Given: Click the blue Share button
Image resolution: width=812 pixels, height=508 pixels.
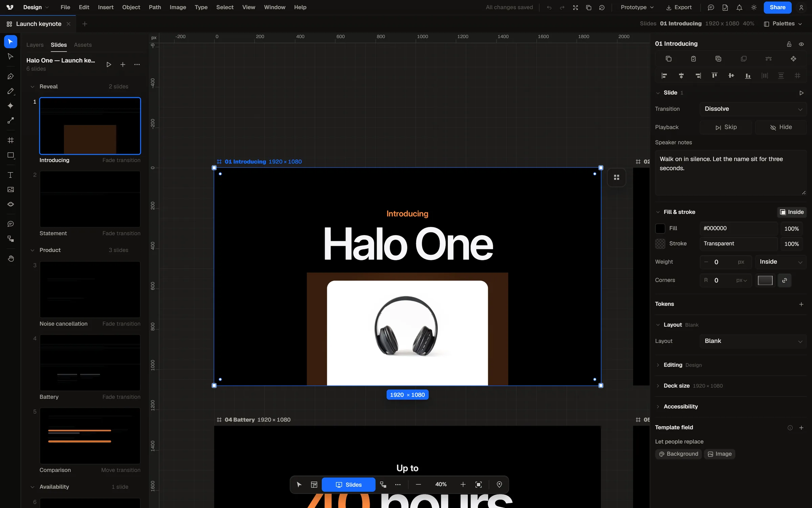Looking at the screenshot, I should [777, 7].
